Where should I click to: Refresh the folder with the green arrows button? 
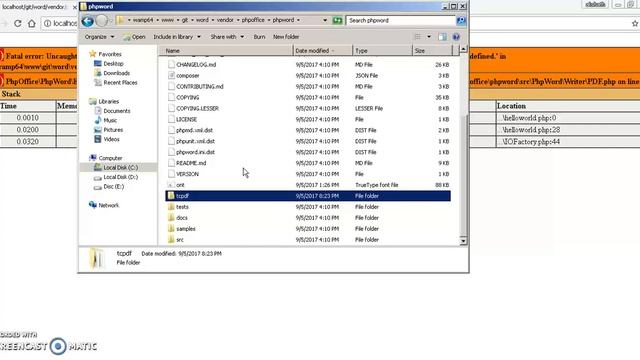click(337, 20)
